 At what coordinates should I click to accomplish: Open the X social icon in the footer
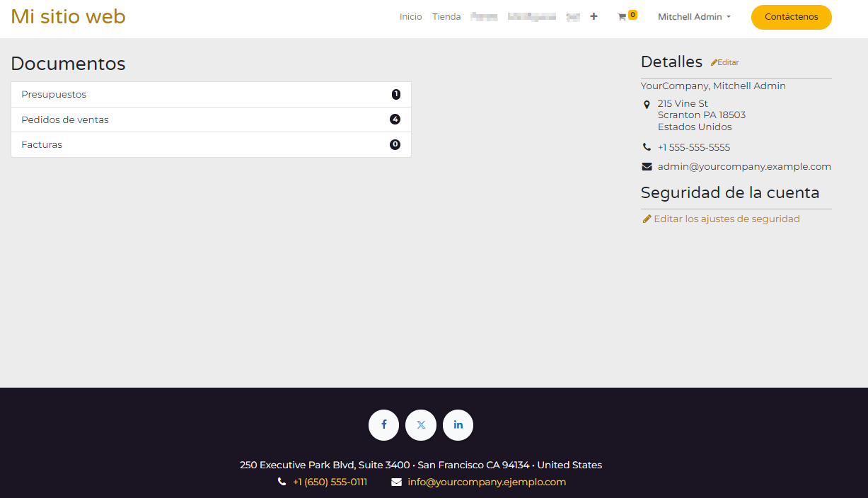pyautogui.click(x=421, y=424)
